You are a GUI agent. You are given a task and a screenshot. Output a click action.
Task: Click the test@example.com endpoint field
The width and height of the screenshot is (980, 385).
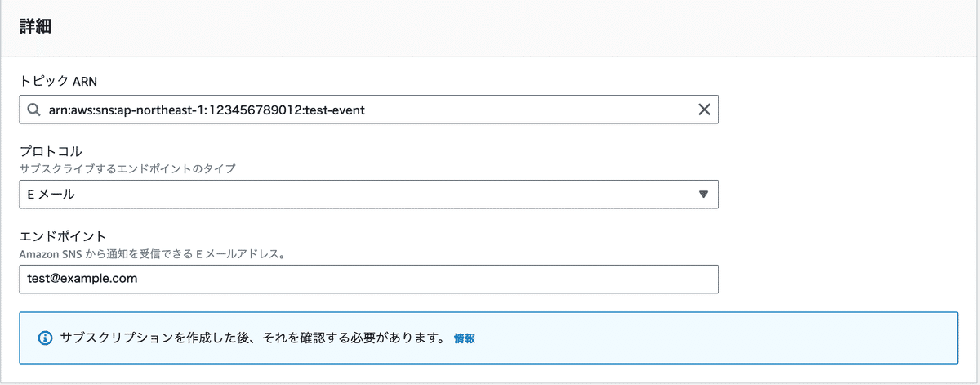coord(369,279)
